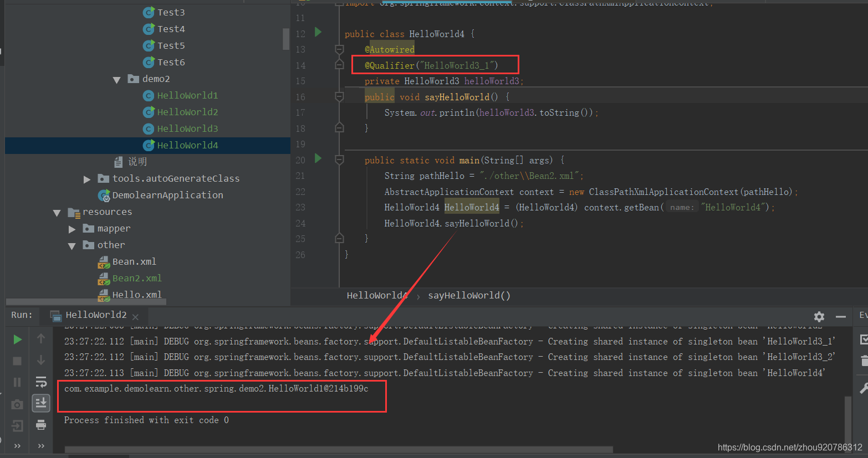This screenshot has height=458, width=868.
Task: Open the Test3 class
Action: [x=171, y=12]
